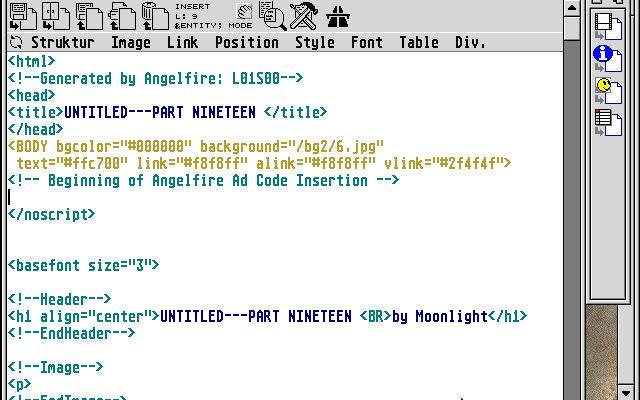This screenshot has height=400, width=640.
Task: Click the highway road icon
Action: [x=338, y=16]
